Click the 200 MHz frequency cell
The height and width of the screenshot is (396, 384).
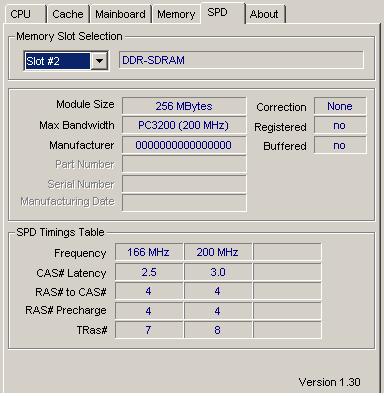[x=218, y=252]
